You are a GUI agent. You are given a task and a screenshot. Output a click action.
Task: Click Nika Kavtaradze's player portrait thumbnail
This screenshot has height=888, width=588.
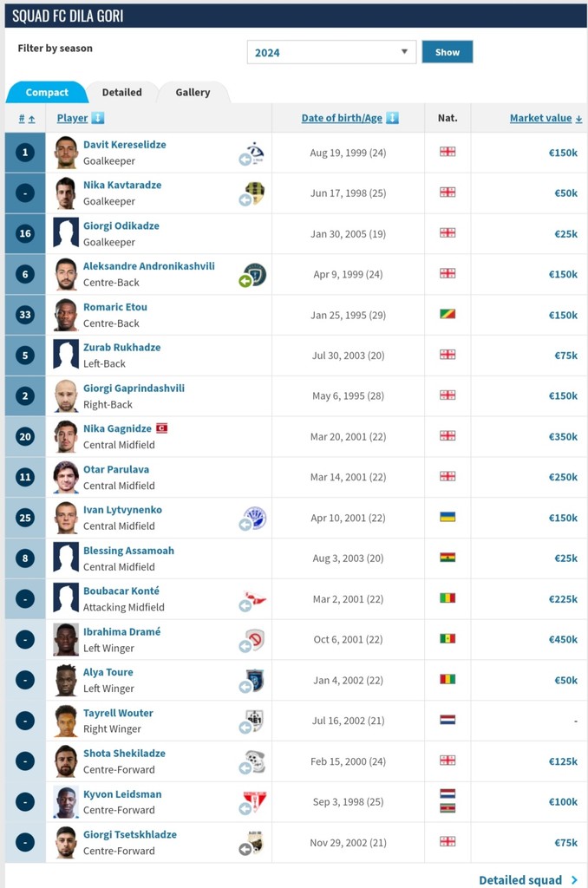click(x=66, y=193)
